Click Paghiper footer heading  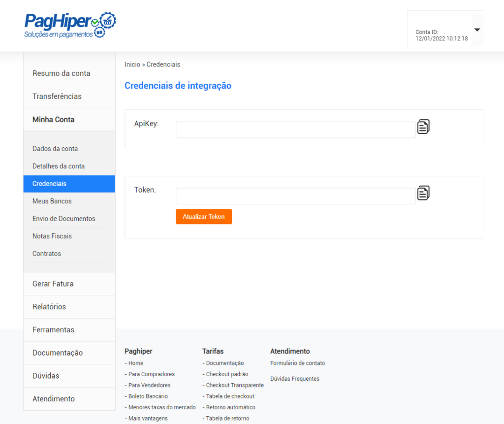tap(138, 351)
